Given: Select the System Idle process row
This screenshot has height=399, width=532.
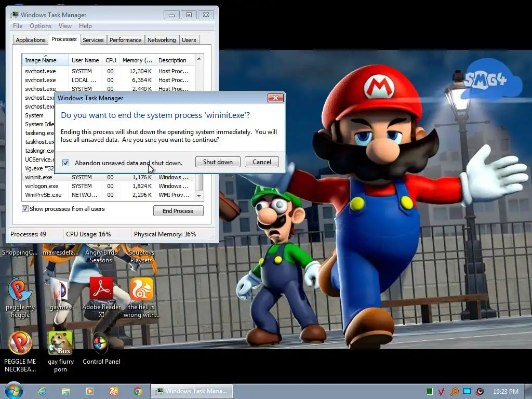Looking at the screenshot, I should pyautogui.click(x=38, y=124).
